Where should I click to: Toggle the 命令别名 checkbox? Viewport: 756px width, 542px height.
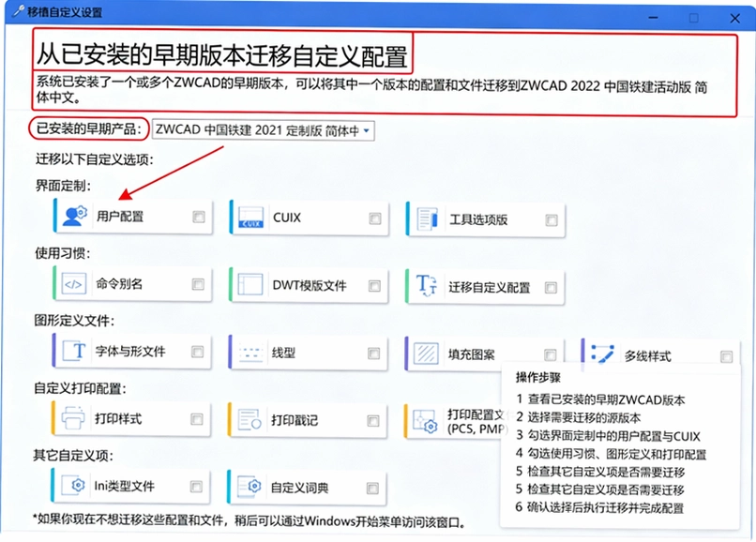tap(198, 284)
